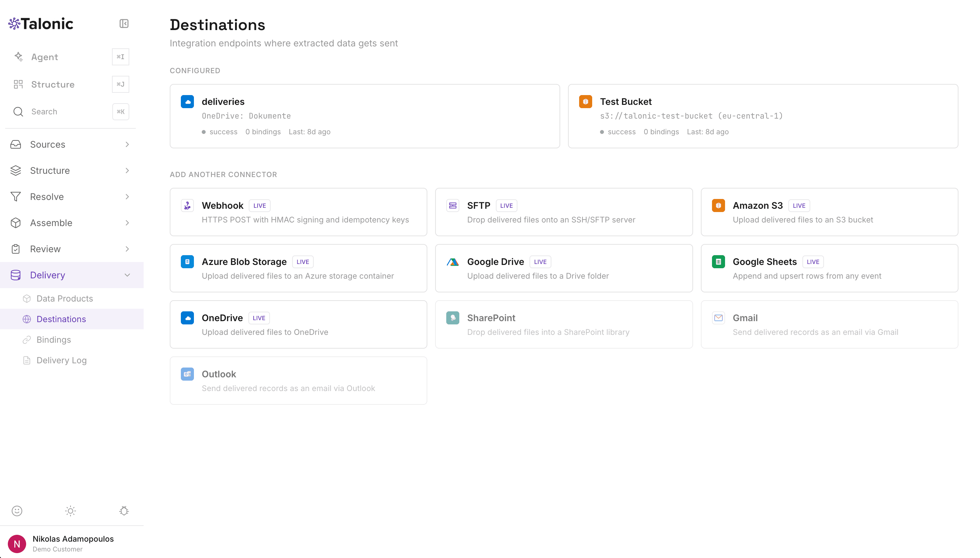Click the Structure layers icon
The height and width of the screenshot is (558, 980).
(16, 171)
